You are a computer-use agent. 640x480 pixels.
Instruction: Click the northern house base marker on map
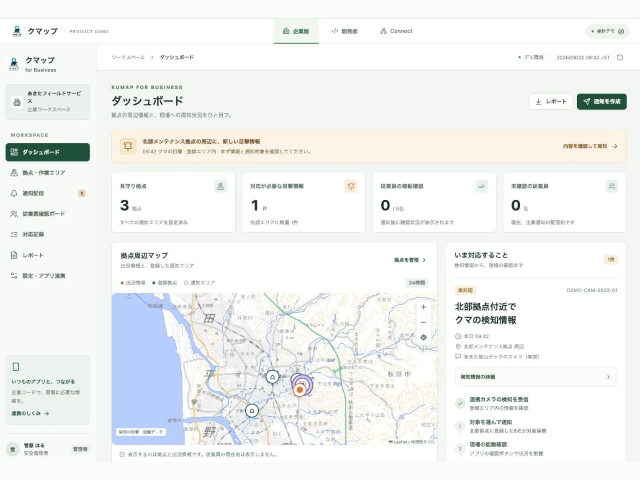[272, 377]
